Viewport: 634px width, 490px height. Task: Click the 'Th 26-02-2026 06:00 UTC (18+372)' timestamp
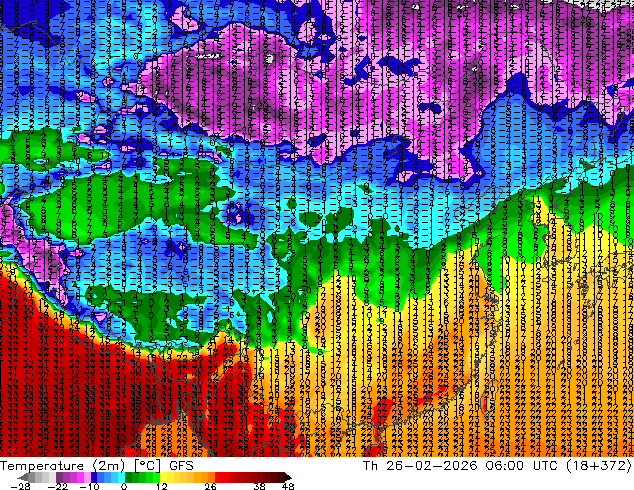click(497, 465)
